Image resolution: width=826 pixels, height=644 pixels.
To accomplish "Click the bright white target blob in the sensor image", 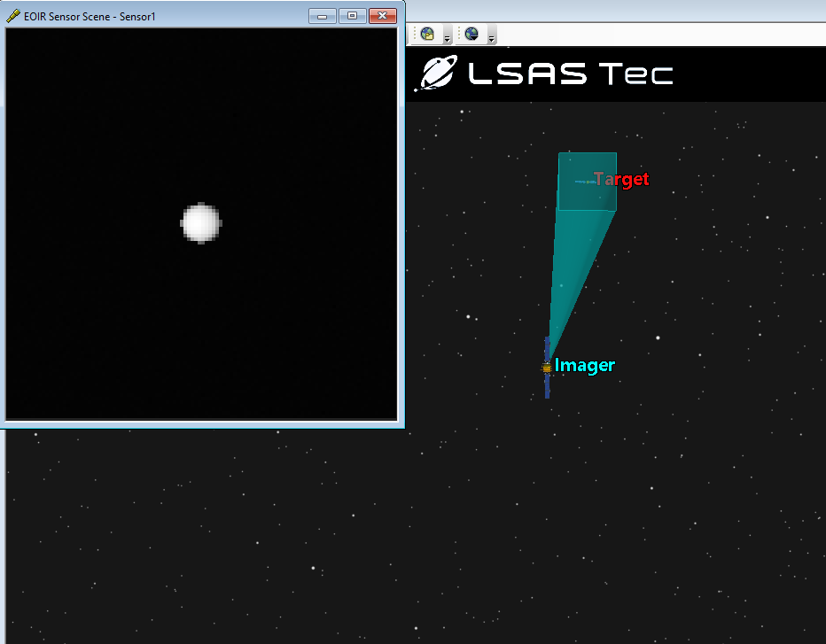I will (201, 223).
